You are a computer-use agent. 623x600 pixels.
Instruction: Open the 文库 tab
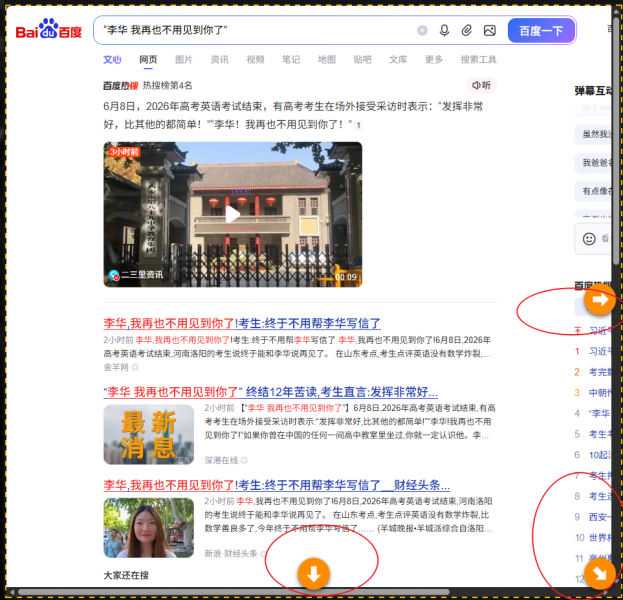pos(398,60)
